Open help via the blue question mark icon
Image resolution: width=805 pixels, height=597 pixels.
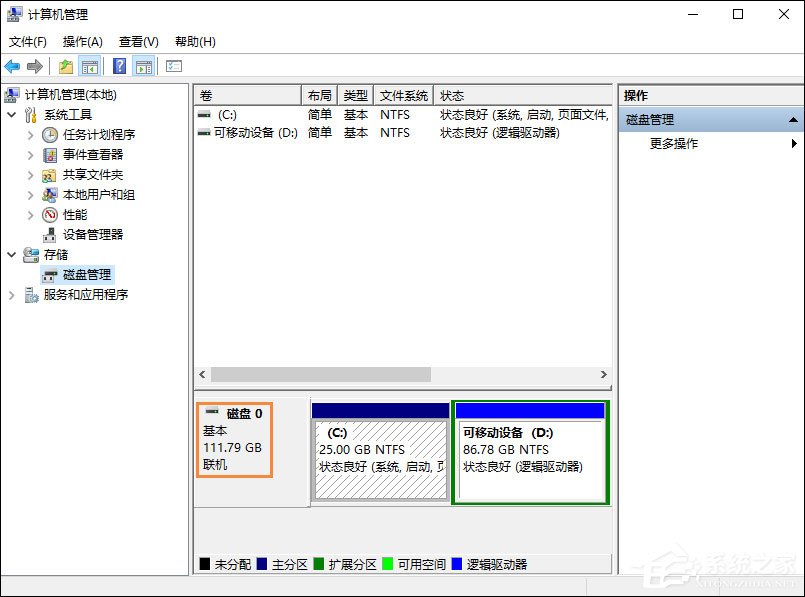120,66
